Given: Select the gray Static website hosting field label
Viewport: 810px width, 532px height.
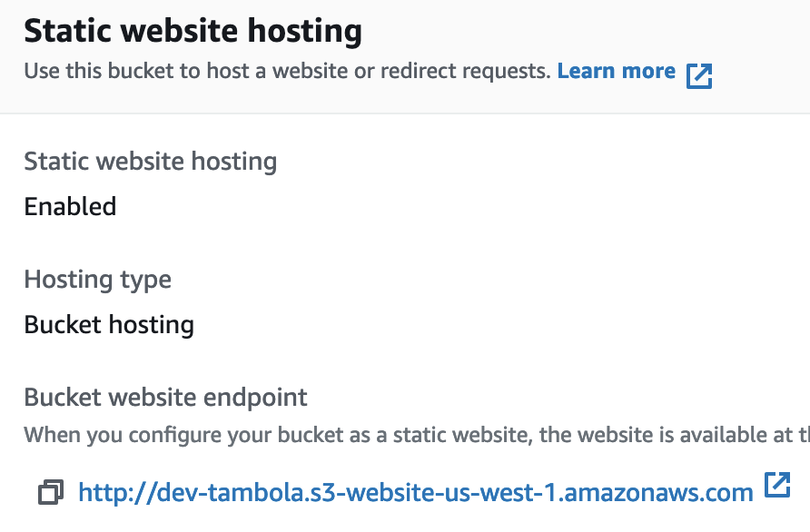Looking at the screenshot, I should click(x=150, y=162).
